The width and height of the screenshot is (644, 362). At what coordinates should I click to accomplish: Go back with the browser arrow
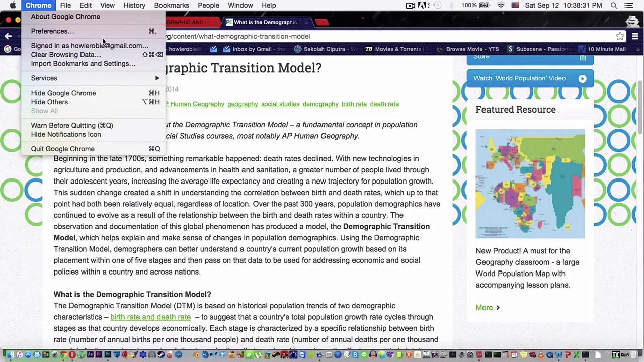[8, 36]
